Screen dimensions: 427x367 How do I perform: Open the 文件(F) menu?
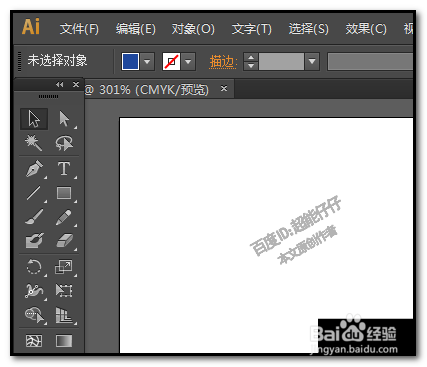[x=79, y=29]
